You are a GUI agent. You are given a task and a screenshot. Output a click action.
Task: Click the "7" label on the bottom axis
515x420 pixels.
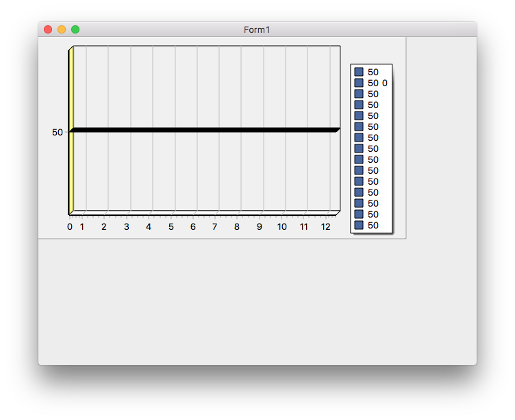(215, 226)
